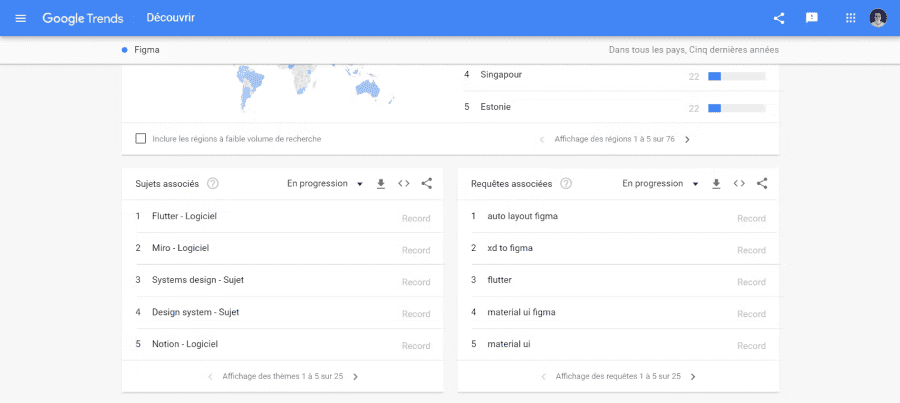900x403 pixels.
Task: Click Affichage des thèmes 1 à 5 text
Action: pos(282,377)
